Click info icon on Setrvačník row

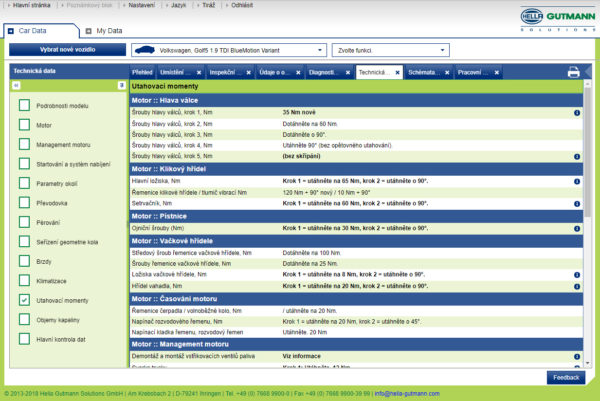[x=577, y=203]
